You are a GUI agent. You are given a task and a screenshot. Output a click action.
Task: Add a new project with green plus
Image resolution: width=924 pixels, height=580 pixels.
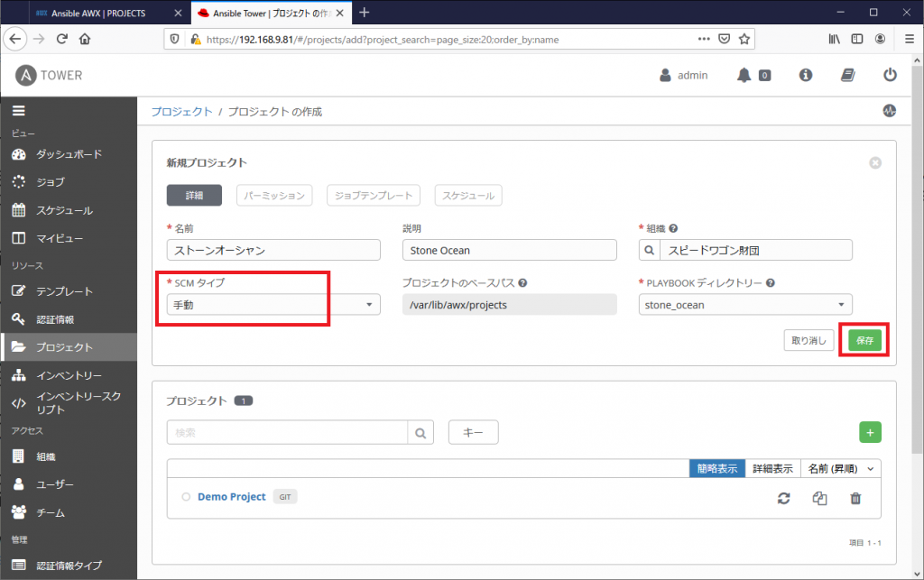tap(870, 432)
